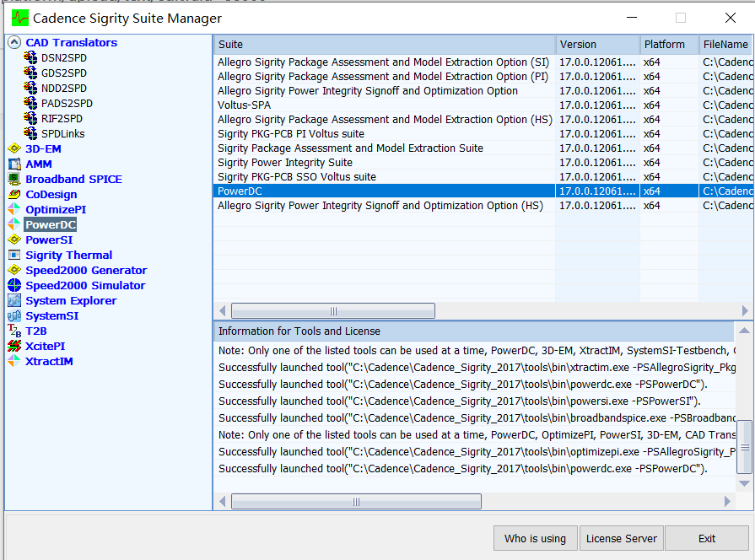Select the Package Assessment (SI) option row
Image resolution: width=755 pixels, height=560 pixels.
[x=484, y=62]
